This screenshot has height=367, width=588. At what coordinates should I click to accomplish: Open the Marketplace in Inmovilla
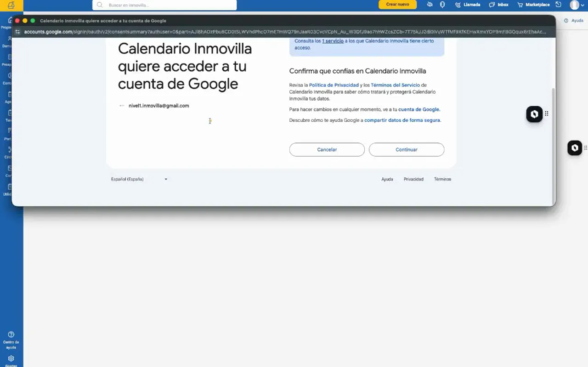(x=533, y=5)
